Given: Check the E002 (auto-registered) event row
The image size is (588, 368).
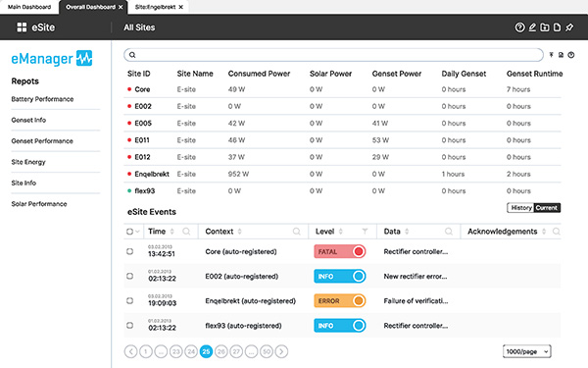Looking at the screenshot, I should 129,276.
